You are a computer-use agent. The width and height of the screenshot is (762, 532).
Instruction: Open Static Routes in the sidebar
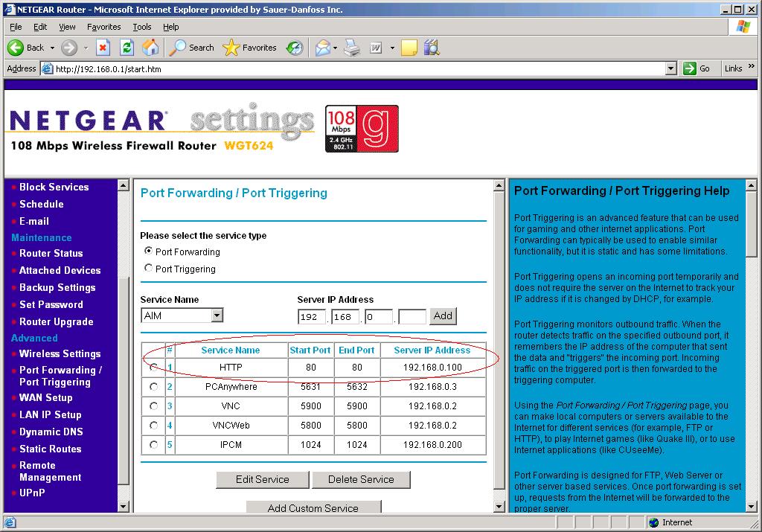click(x=50, y=449)
